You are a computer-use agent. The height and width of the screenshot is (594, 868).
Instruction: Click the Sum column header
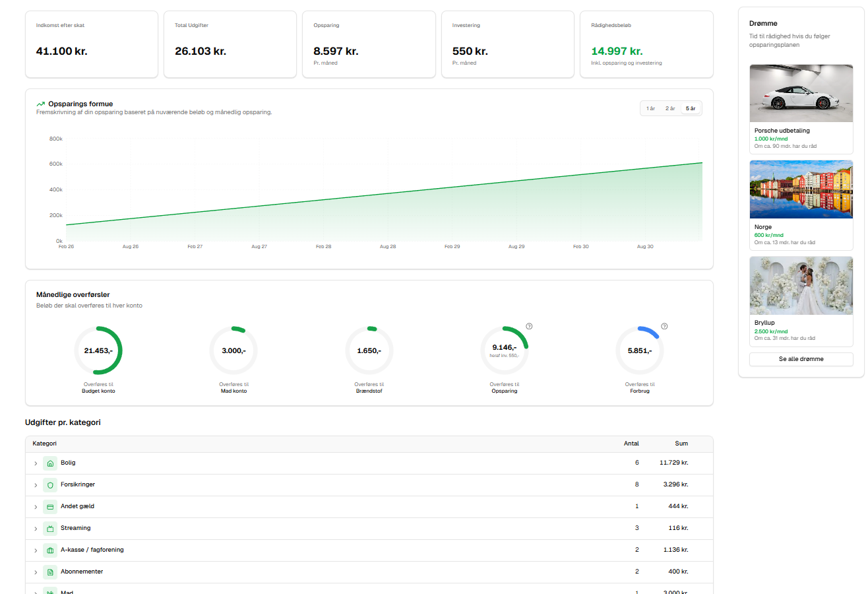pyautogui.click(x=681, y=444)
